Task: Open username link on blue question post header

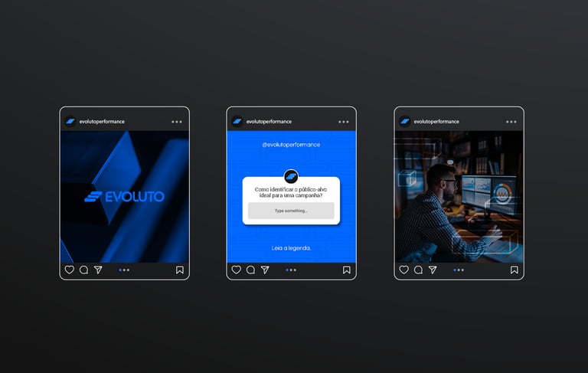Action: 269,122
